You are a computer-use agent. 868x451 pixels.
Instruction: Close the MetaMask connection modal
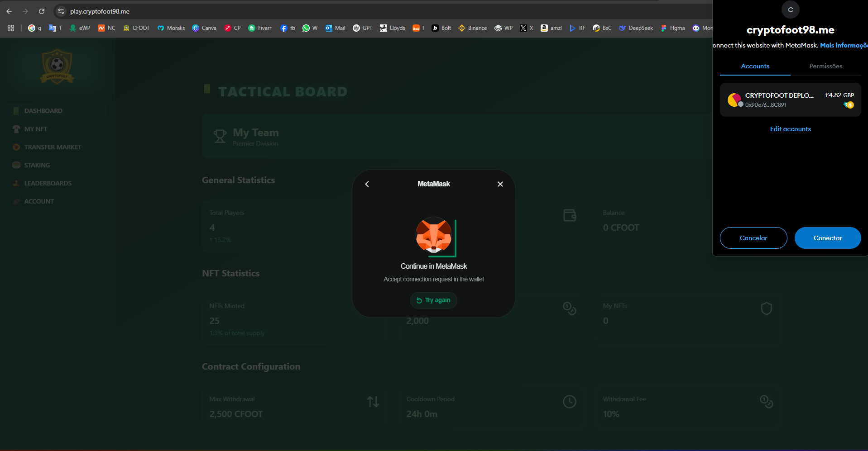pos(500,184)
